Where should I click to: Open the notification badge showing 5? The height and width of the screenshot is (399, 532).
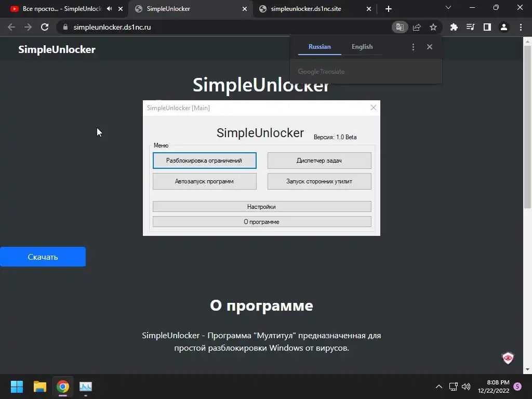point(517,387)
